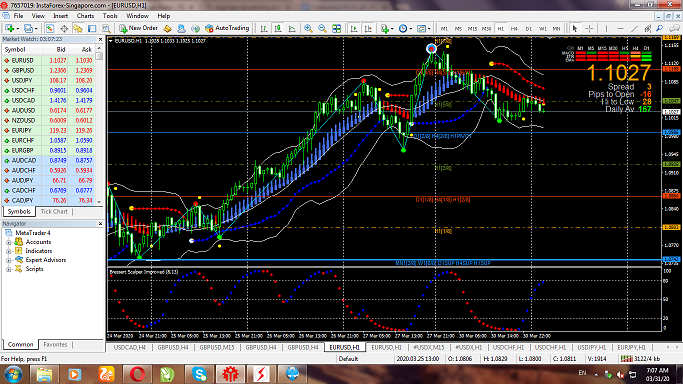Expand the Expert Advisors tree node
683x384 pixels.
8,260
